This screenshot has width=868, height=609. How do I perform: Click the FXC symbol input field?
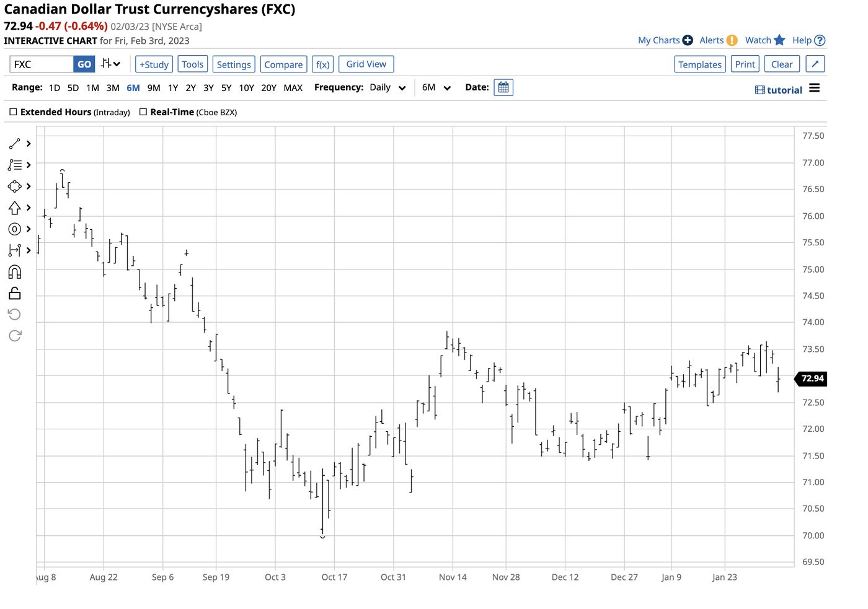(x=42, y=64)
